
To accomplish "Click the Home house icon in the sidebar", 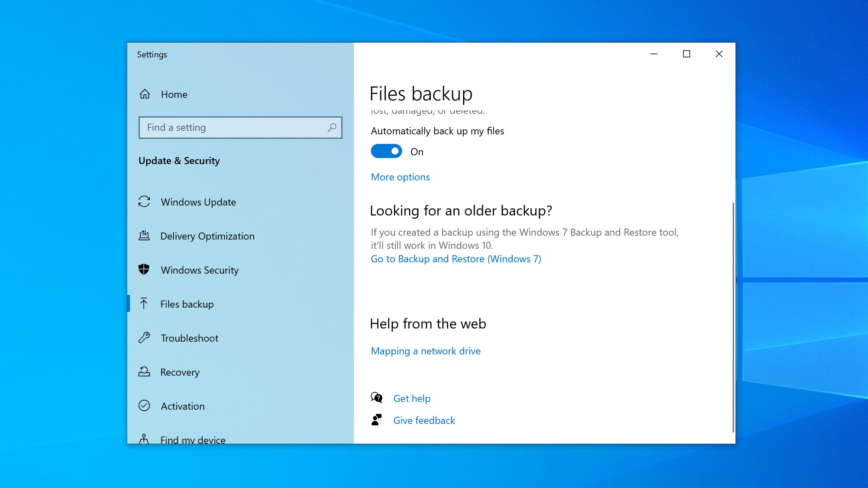I will [x=145, y=94].
